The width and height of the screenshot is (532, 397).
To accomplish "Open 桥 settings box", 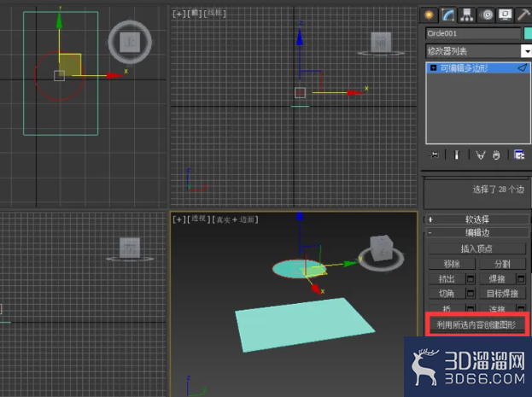I will pyautogui.click(x=471, y=308).
